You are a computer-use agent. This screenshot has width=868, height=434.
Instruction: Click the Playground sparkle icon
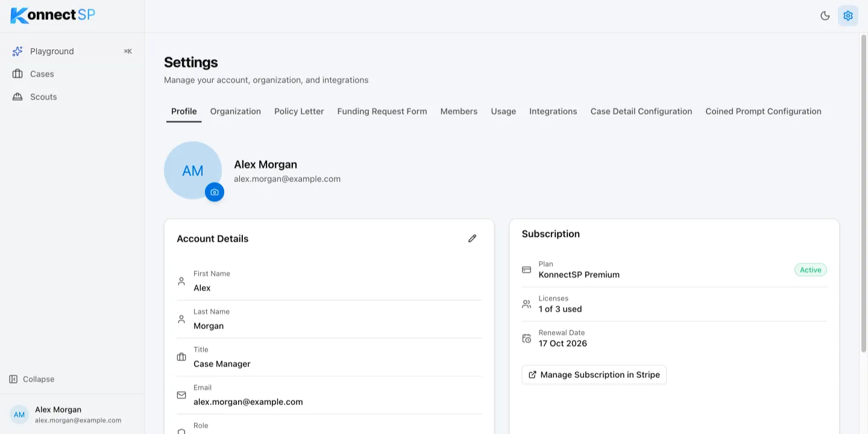click(17, 51)
